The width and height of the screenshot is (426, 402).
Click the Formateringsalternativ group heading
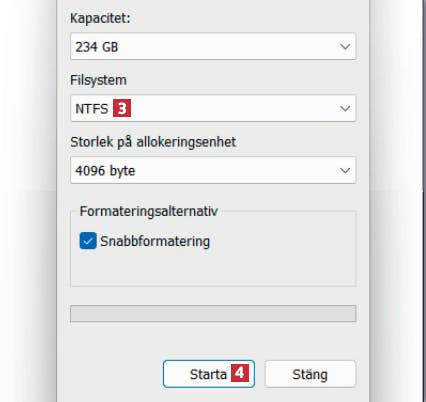[149, 211]
